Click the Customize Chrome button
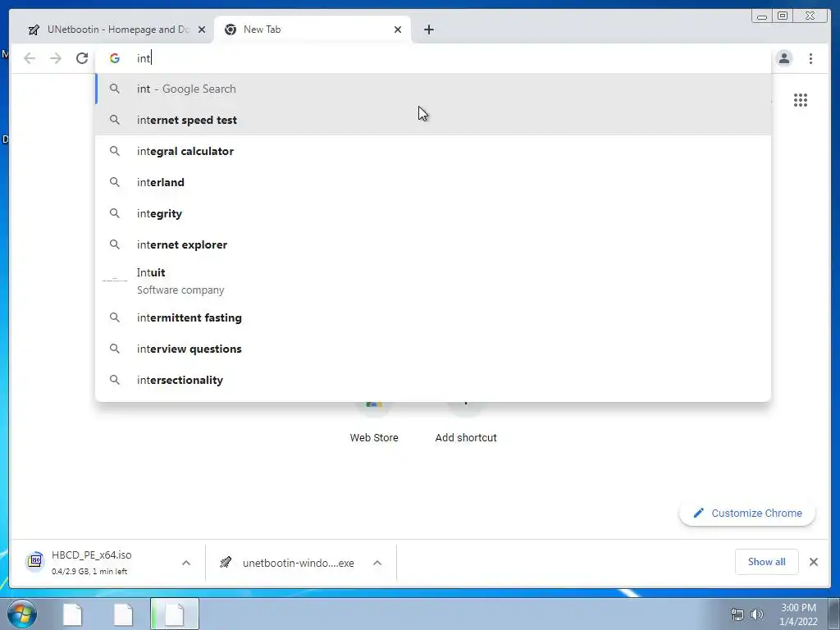This screenshot has height=630, width=840. pos(747,514)
